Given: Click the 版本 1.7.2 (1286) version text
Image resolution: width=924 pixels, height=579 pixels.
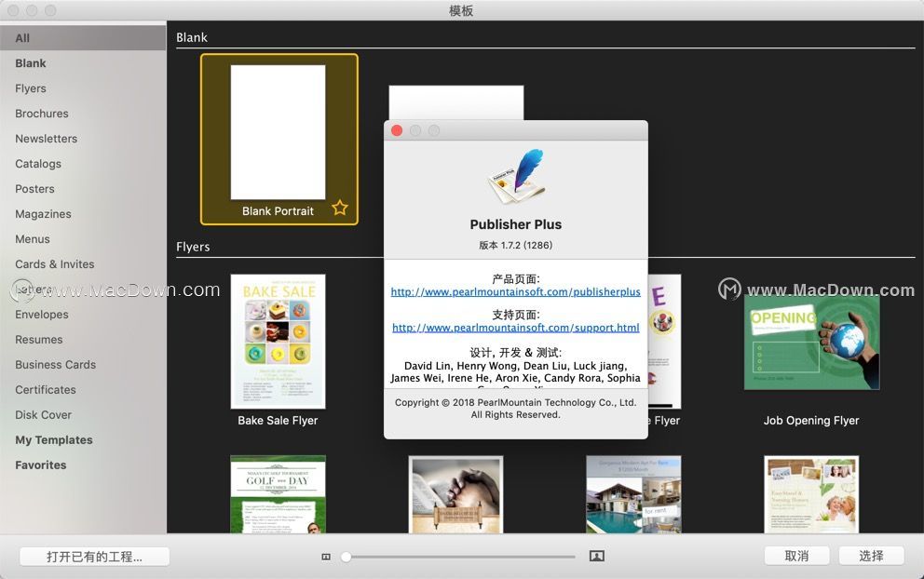Looking at the screenshot, I should point(516,245).
